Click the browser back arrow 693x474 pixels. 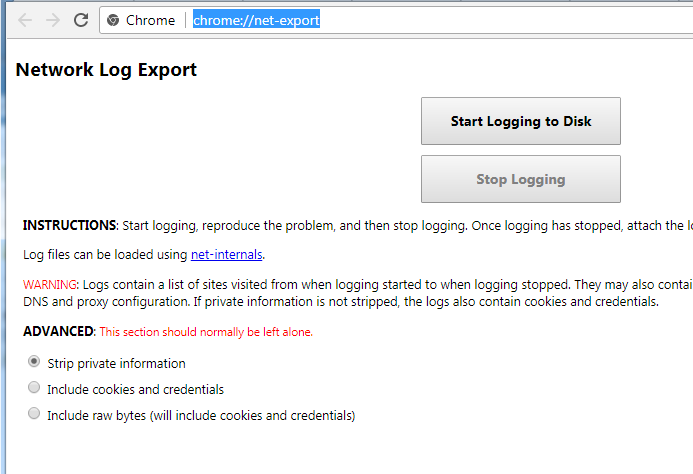[x=25, y=20]
